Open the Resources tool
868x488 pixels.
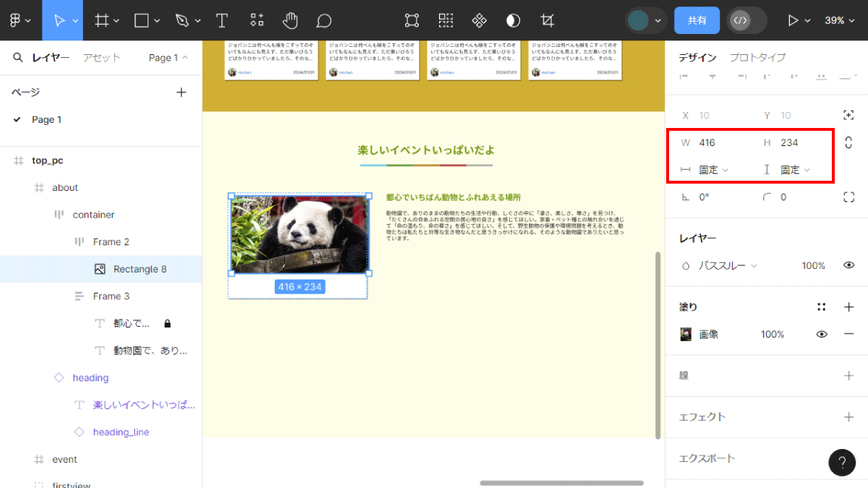pos(257,20)
